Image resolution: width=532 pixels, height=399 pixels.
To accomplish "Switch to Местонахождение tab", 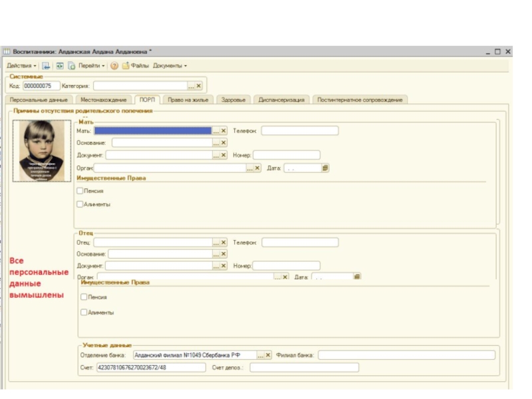I will 104,100.
